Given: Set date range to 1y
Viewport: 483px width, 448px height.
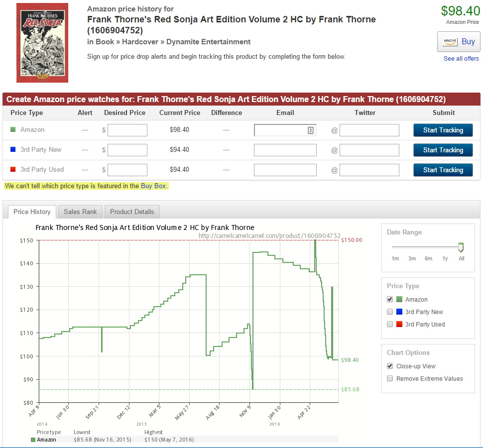Looking at the screenshot, I should [445, 258].
